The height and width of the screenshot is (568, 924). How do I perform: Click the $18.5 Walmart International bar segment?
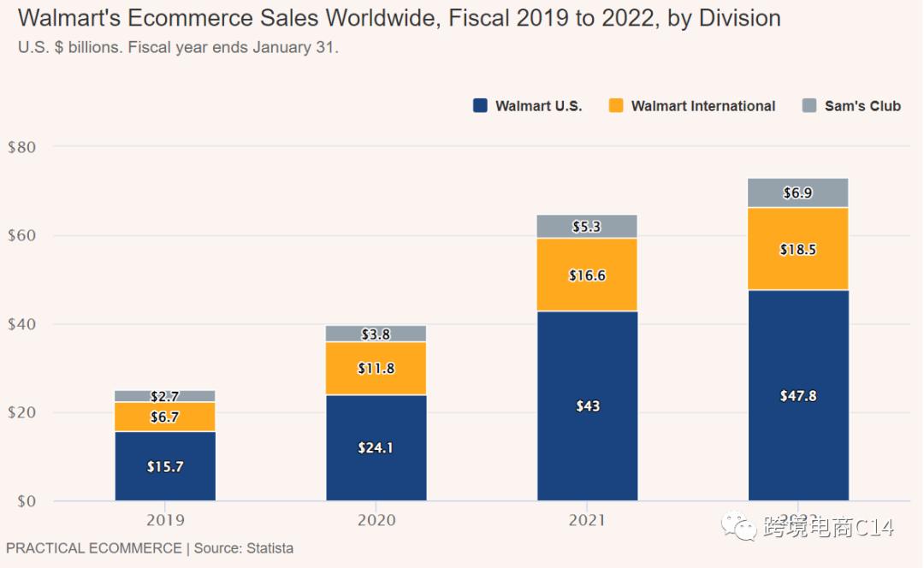(x=798, y=249)
